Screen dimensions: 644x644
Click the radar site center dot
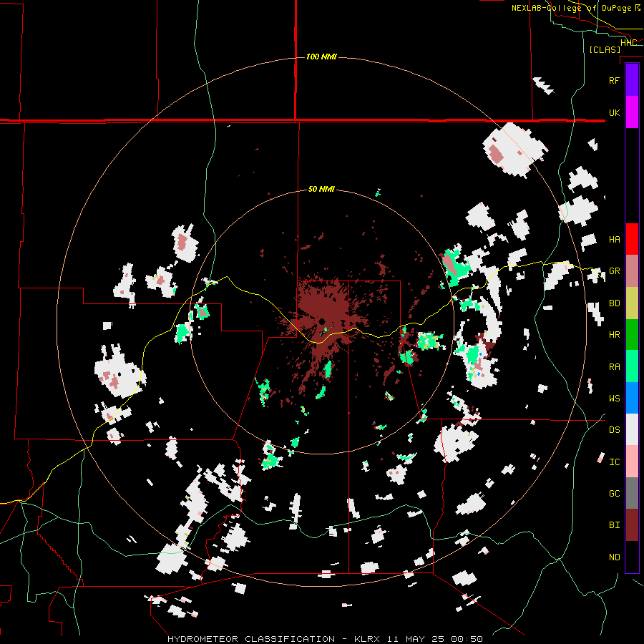[322, 321]
